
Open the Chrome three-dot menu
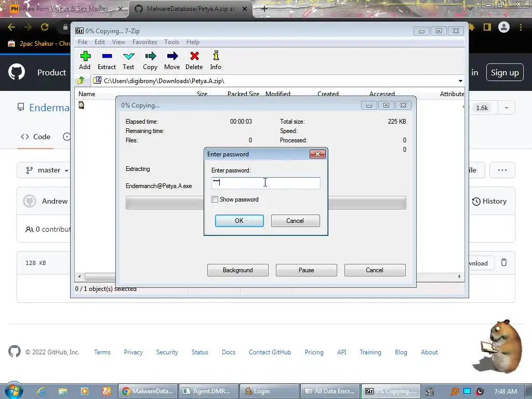(x=521, y=27)
